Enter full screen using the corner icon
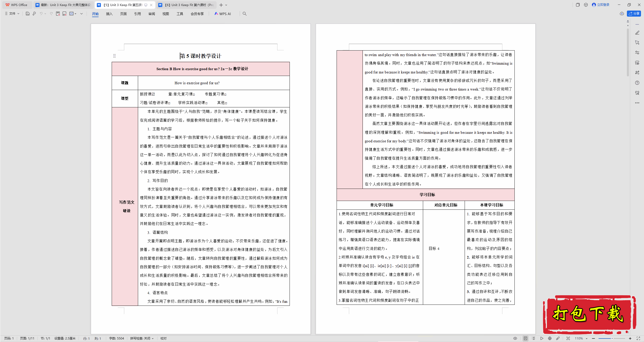The image size is (644, 342). click(638, 338)
